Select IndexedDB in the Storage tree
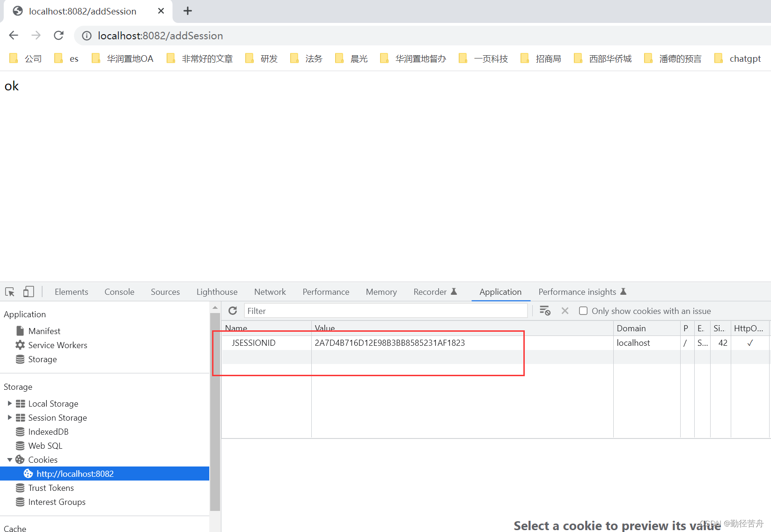This screenshot has height=532, width=771. (x=48, y=431)
